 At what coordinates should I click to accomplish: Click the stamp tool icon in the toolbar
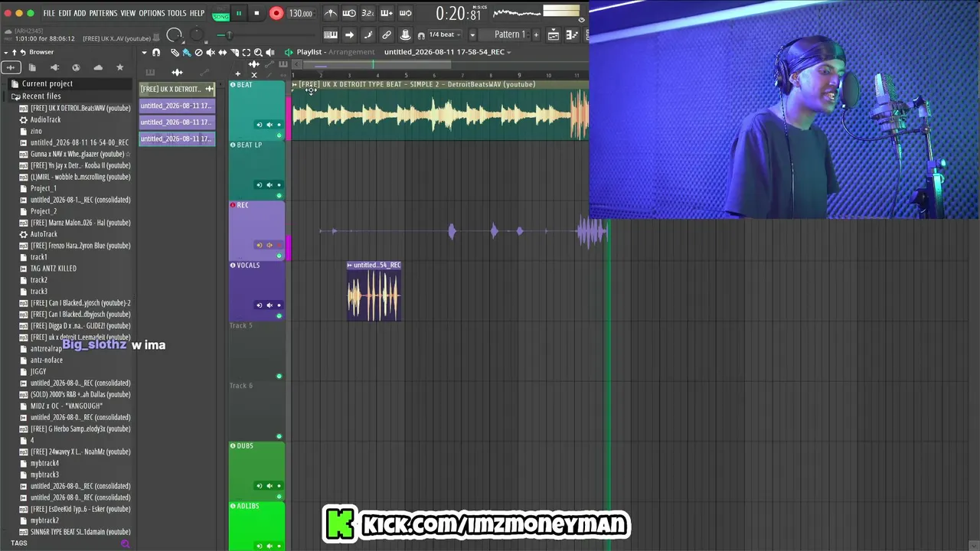coord(405,34)
